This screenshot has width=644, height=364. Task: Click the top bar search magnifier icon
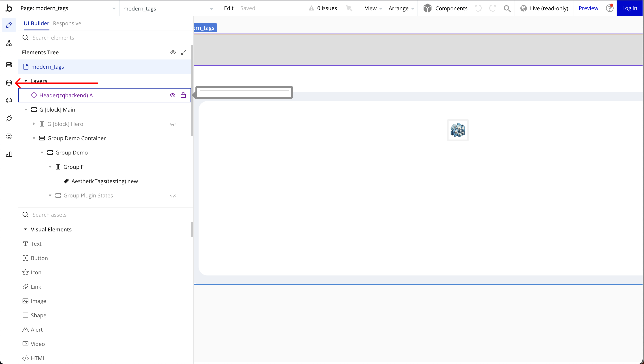pyautogui.click(x=507, y=8)
